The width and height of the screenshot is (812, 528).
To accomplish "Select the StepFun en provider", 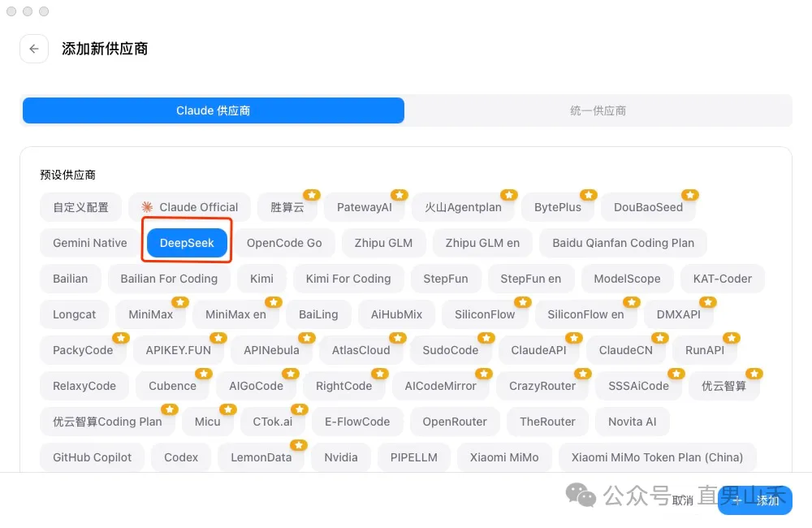I will tap(531, 279).
